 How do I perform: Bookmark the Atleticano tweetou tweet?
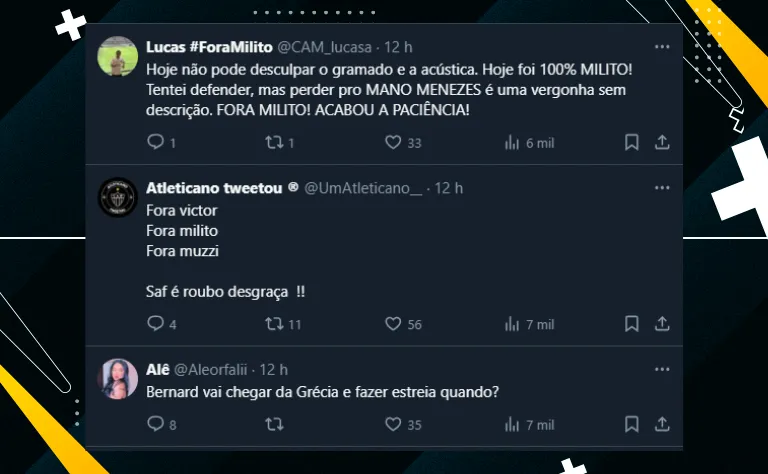pyautogui.click(x=632, y=324)
